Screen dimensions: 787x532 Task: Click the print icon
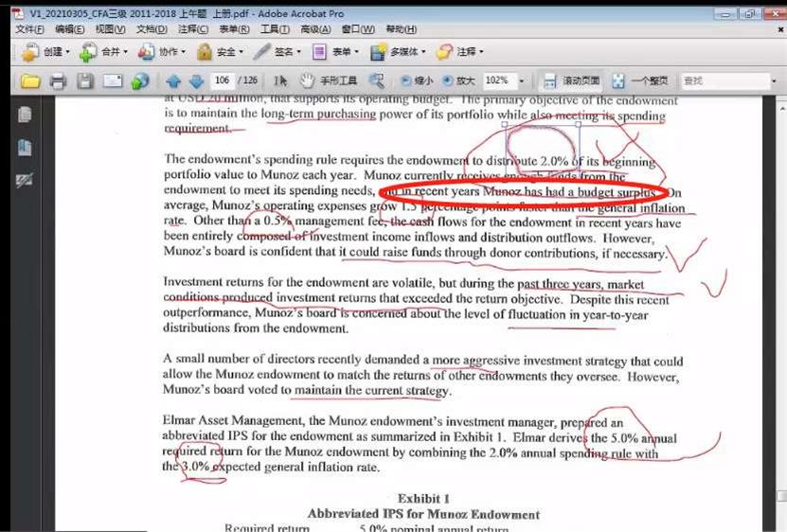point(58,80)
